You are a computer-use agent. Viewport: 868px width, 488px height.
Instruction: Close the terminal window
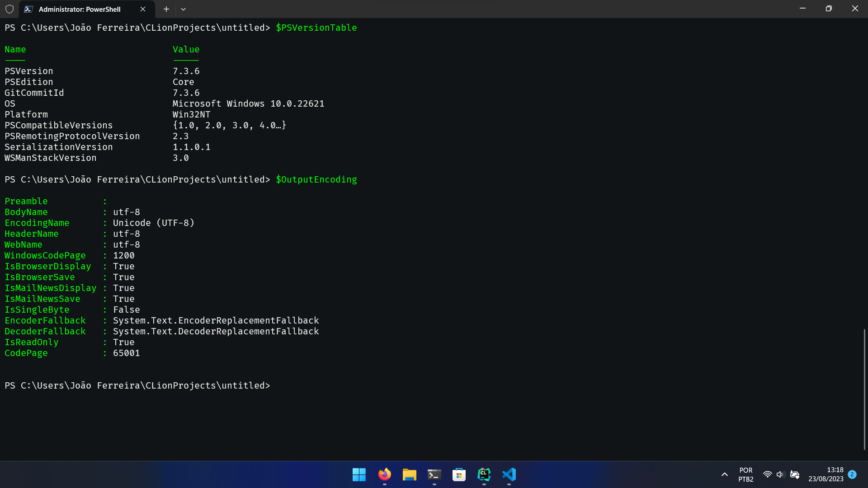(855, 9)
